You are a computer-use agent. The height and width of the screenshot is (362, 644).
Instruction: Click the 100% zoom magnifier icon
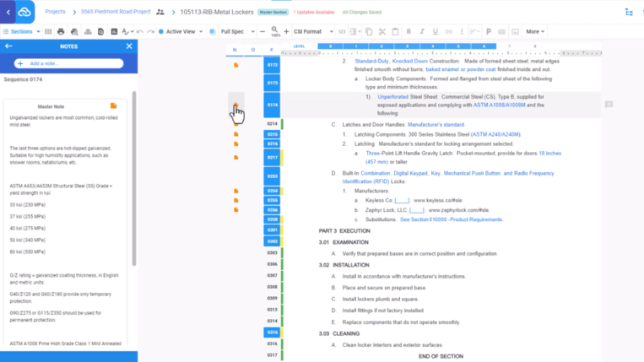tap(275, 31)
